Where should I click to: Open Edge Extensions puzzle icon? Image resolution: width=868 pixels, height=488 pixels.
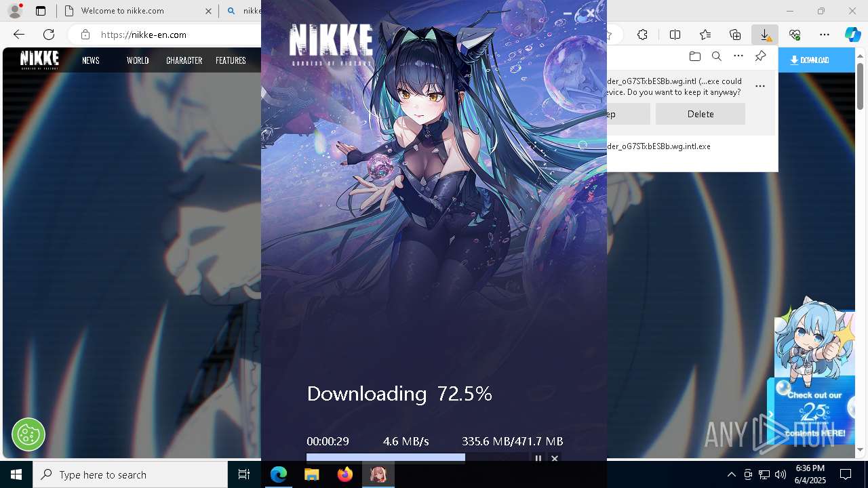[643, 35]
